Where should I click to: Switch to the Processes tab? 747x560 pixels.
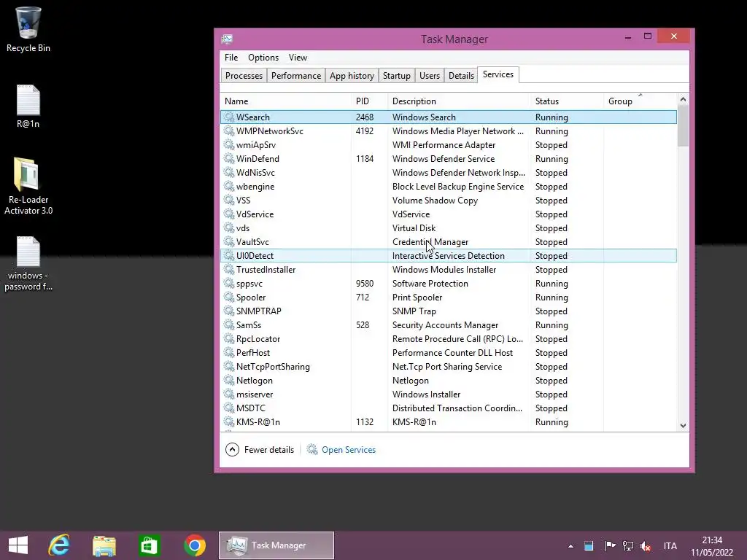[244, 76]
